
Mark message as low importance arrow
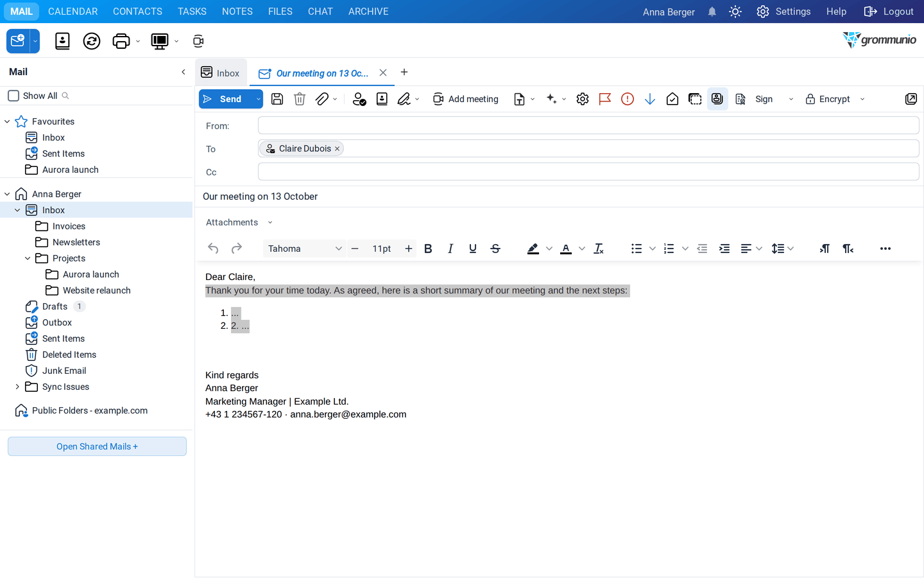coord(650,99)
